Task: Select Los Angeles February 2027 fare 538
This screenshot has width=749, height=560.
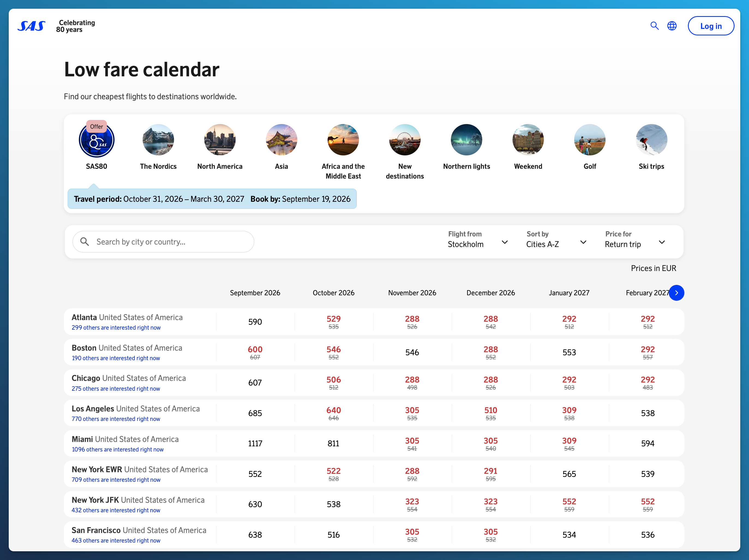Action: (x=648, y=413)
